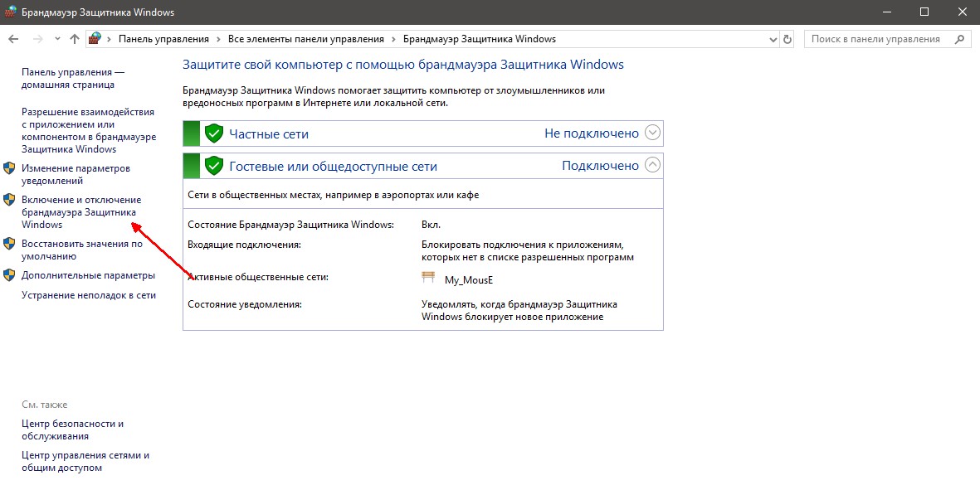Select 'Панель управления' breadcrumb
980x490 pixels.
pyautogui.click(x=163, y=39)
